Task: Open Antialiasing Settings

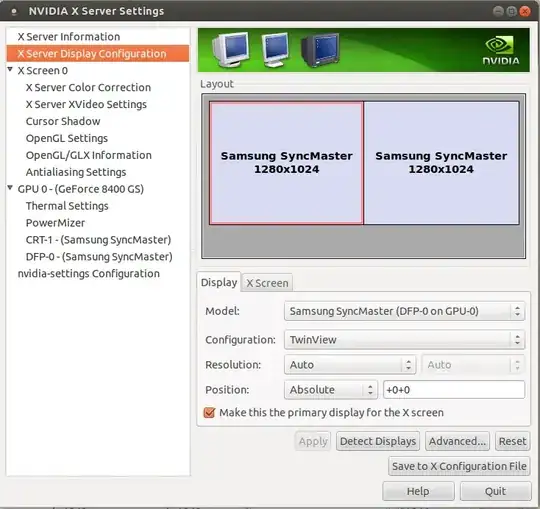Action: 76,172
